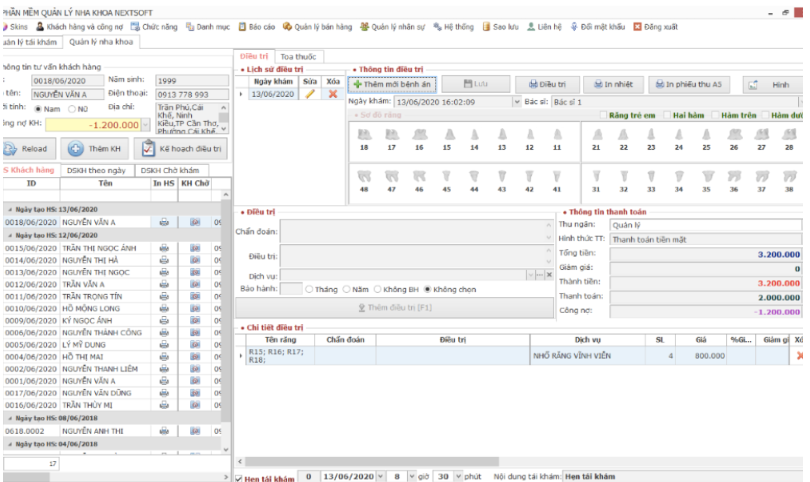
Task: Select tooth 26 on the dental chart
Action: 733,135
